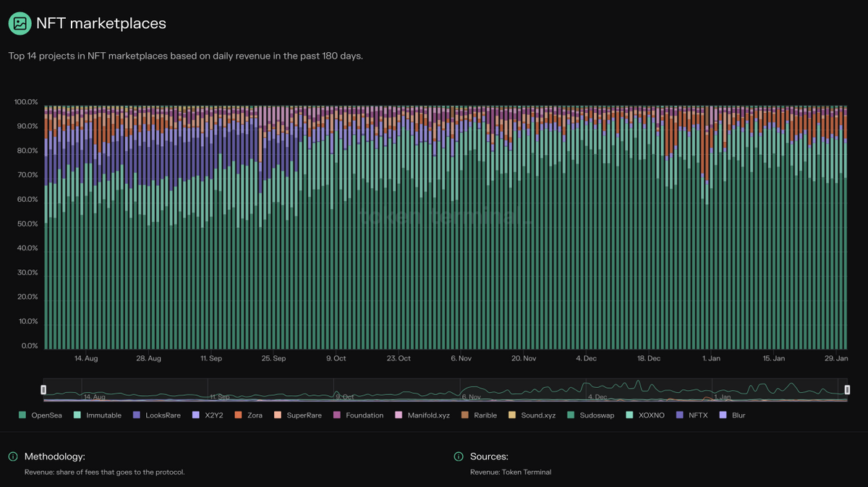The width and height of the screenshot is (868, 487).
Task: Click the 50.0% y-axis label
Action: pyautogui.click(x=27, y=224)
